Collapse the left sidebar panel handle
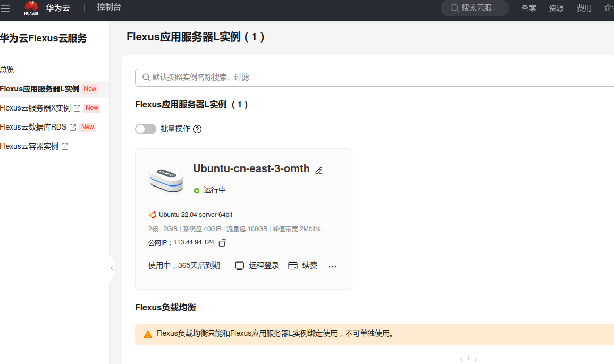The width and height of the screenshot is (614, 364). click(112, 268)
